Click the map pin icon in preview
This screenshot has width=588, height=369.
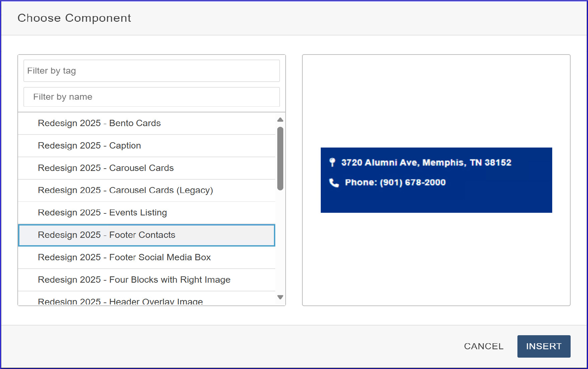point(332,162)
